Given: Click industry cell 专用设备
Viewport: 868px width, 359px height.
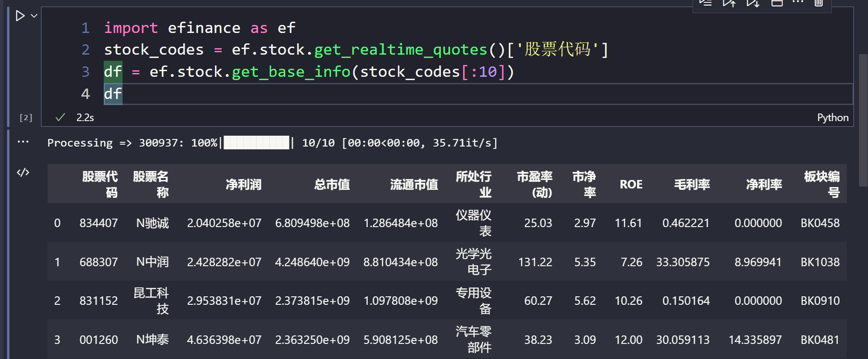Looking at the screenshot, I should tap(473, 301).
